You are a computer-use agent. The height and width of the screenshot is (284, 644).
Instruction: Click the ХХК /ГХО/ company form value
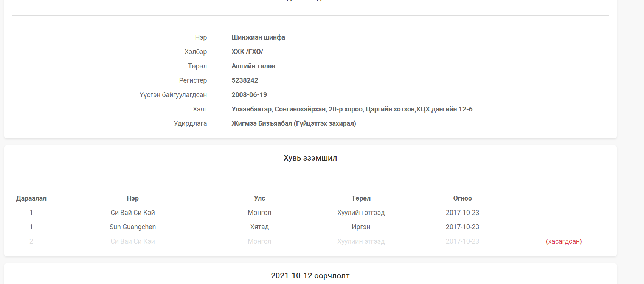[x=247, y=52]
